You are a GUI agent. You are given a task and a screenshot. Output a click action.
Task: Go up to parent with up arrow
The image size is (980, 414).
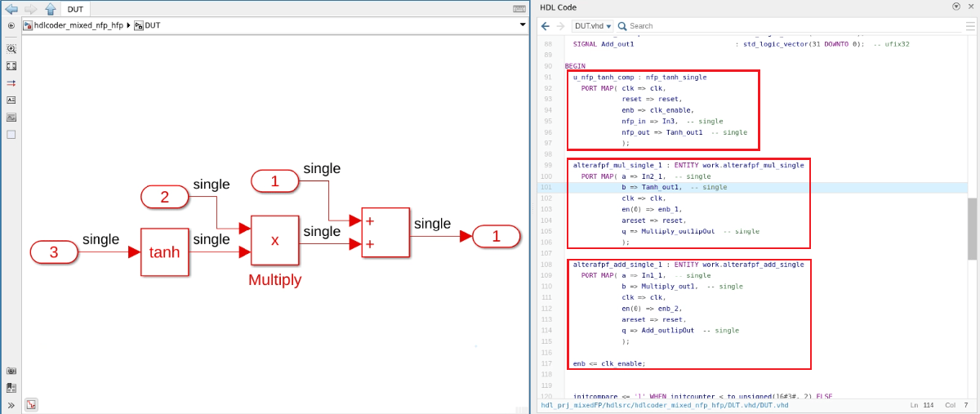[50, 9]
